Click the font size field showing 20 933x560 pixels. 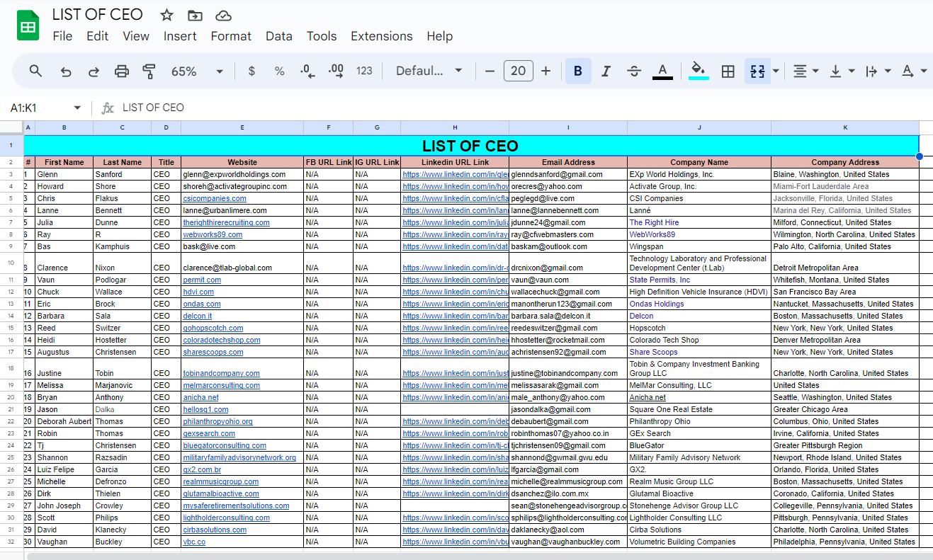[518, 71]
